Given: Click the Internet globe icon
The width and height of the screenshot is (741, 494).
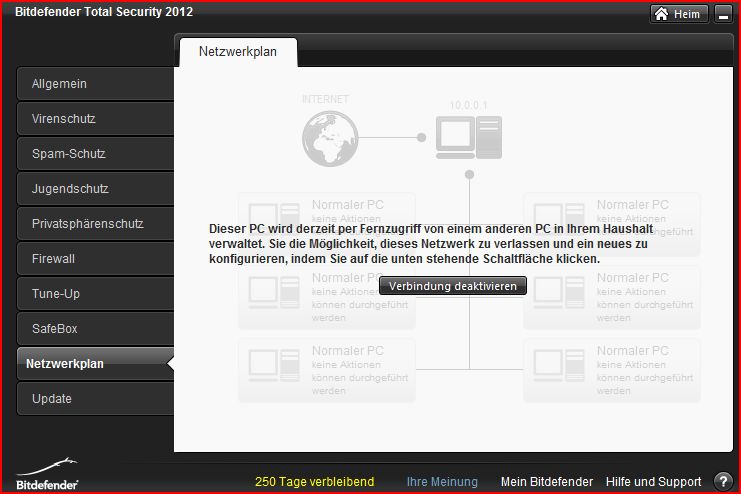Looking at the screenshot, I should (x=330, y=139).
